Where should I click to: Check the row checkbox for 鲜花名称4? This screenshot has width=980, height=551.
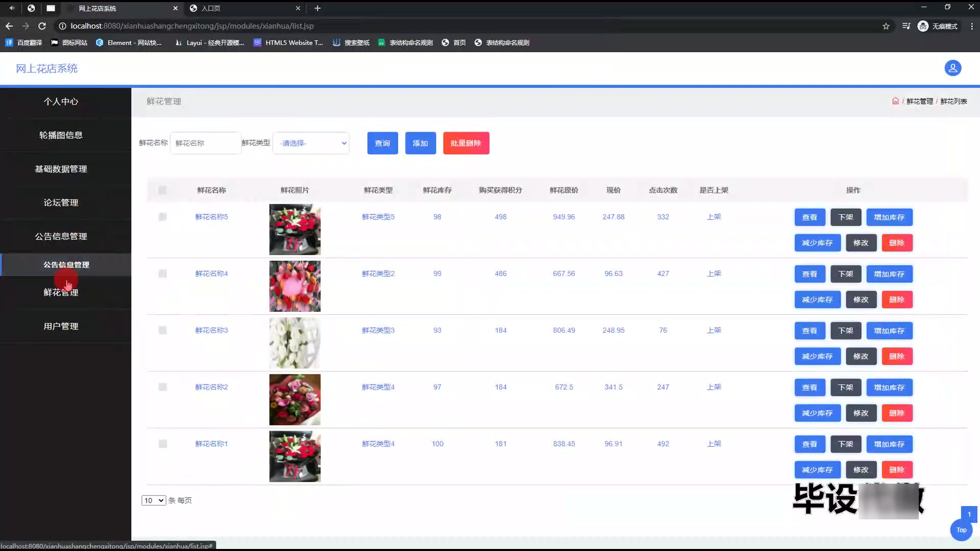(162, 273)
